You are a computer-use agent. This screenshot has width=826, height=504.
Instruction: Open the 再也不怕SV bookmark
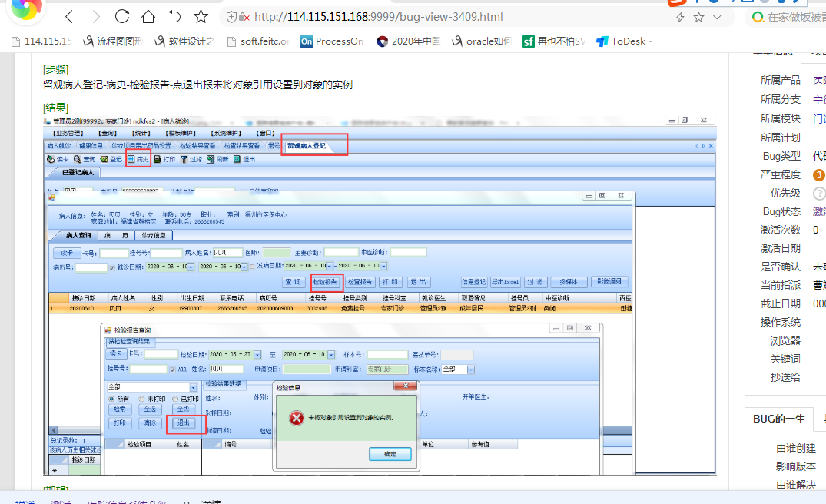(x=554, y=41)
